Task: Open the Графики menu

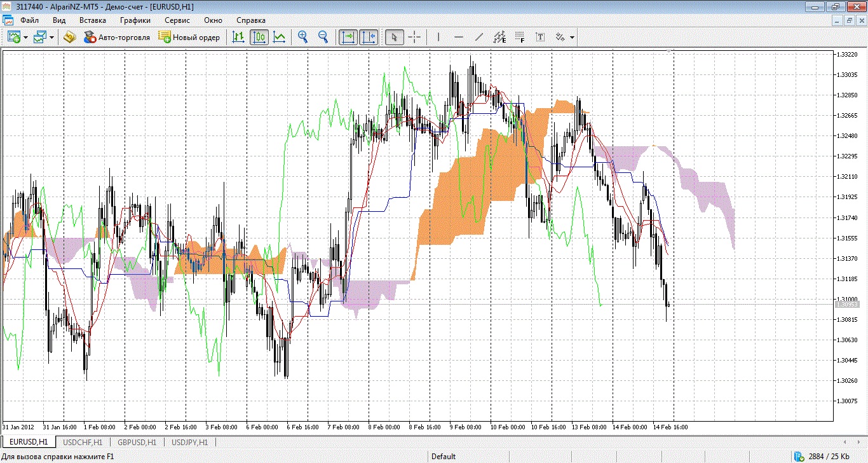Action: point(135,20)
